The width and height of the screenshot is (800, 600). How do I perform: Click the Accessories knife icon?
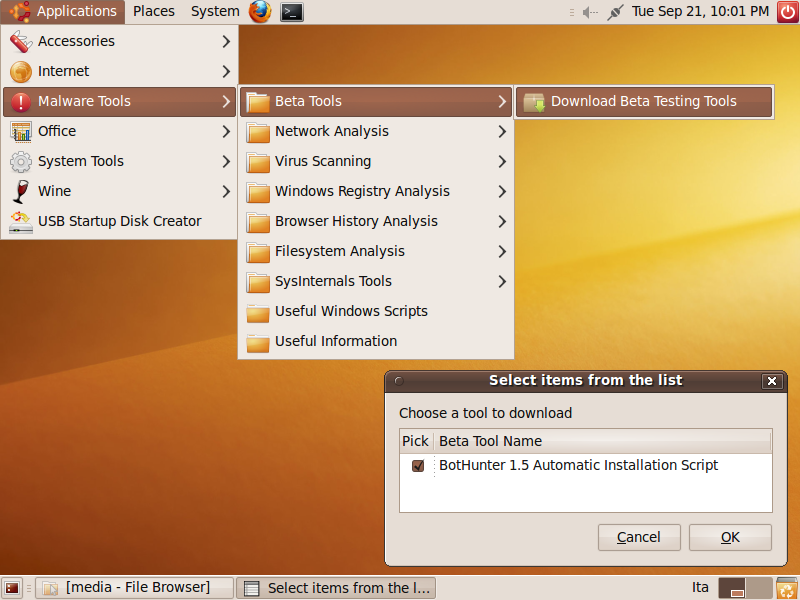pos(21,41)
